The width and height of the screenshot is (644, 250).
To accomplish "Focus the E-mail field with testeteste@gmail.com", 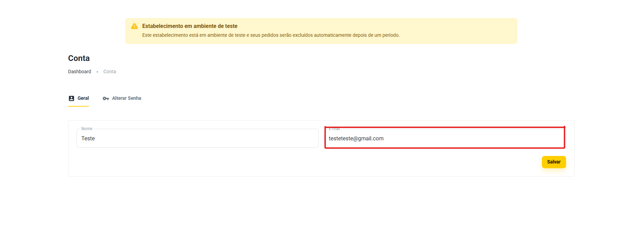I will [445, 138].
